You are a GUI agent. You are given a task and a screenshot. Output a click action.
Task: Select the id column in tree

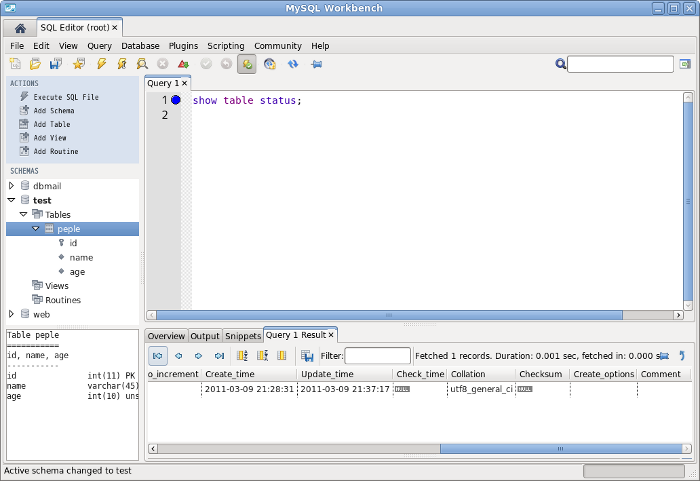pyautogui.click(x=73, y=243)
